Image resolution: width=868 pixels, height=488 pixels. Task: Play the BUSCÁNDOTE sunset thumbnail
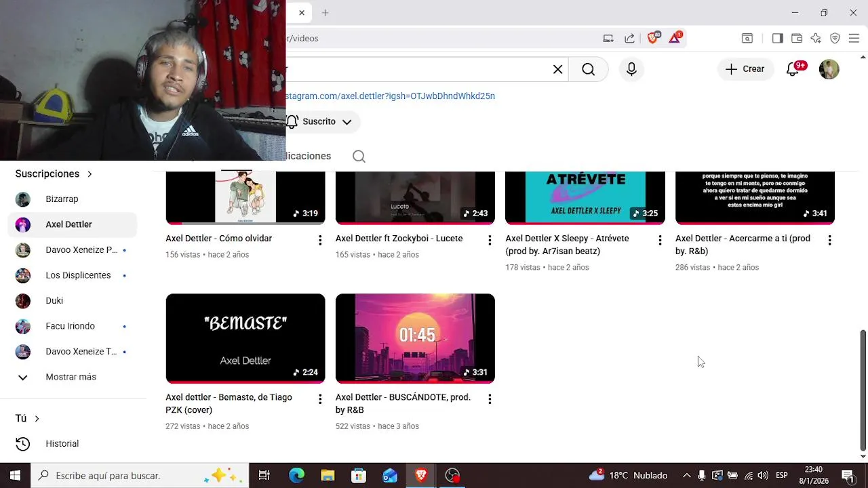pos(415,338)
